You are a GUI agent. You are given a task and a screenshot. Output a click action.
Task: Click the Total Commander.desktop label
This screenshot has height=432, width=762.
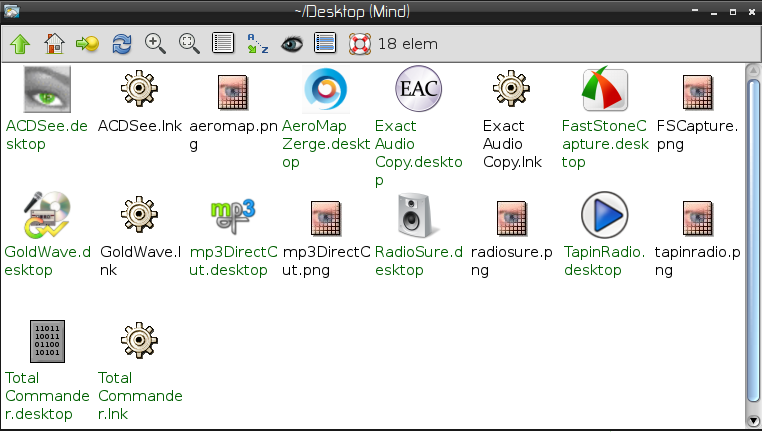(47, 396)
